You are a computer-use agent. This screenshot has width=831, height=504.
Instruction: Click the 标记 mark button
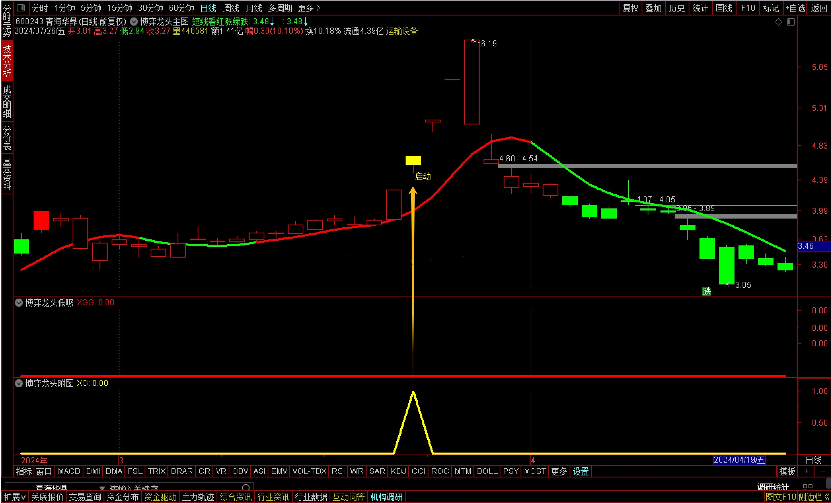[771, 8]
